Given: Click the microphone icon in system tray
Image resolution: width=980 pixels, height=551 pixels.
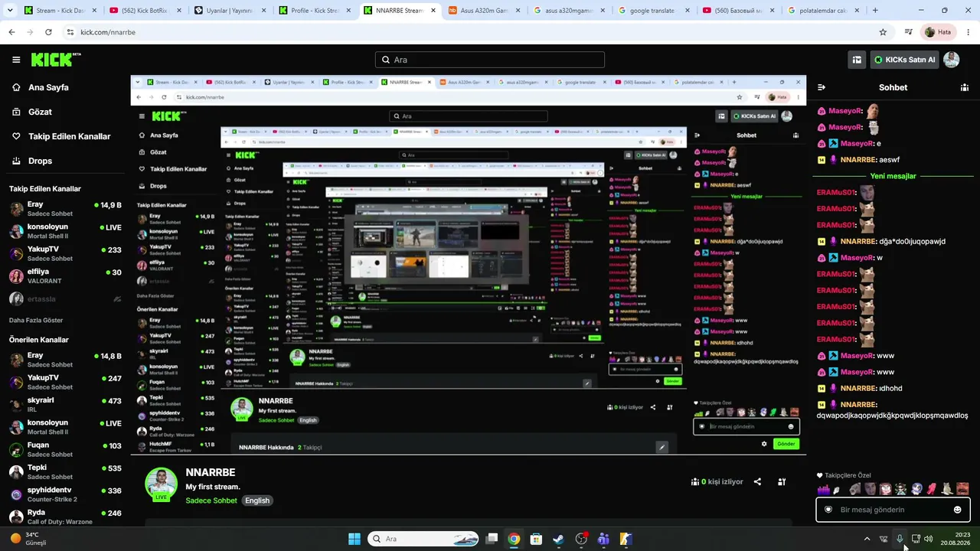Looking at the screenshot, I should tap(900, 539).
